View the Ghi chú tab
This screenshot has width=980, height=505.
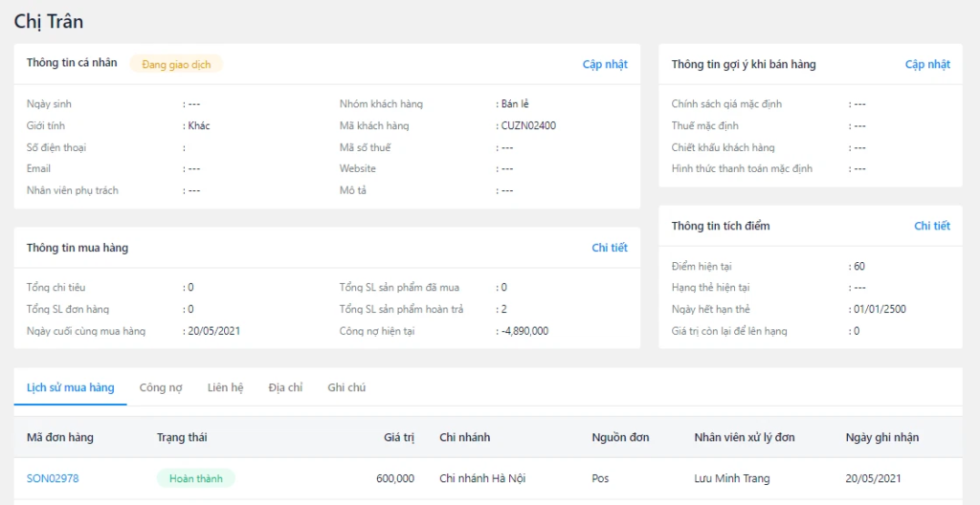[346, 387]
